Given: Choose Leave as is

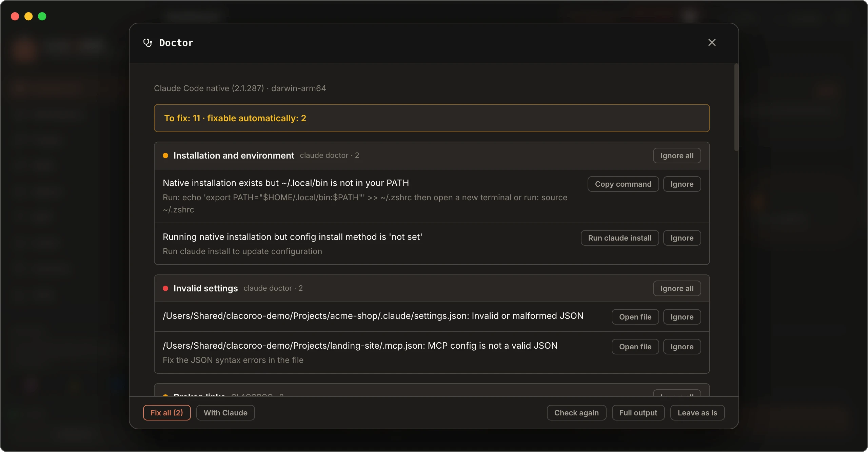Looking at the screenshot, I should (x=697, y=413).
